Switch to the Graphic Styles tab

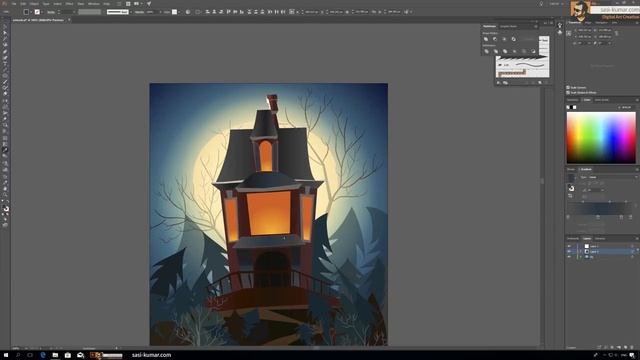509,27
